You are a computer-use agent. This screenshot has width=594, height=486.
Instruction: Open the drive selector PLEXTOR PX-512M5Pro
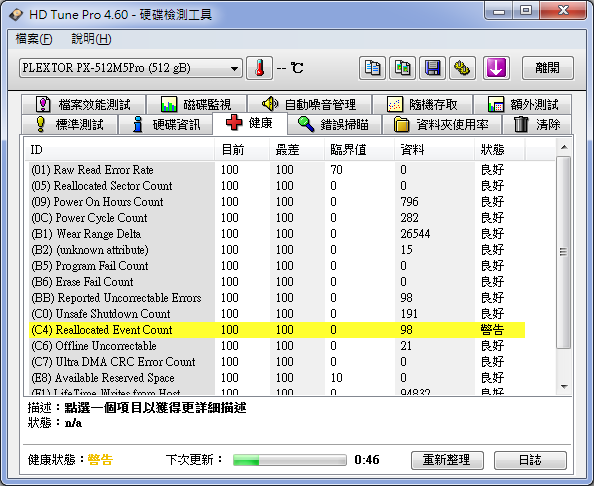131,68
